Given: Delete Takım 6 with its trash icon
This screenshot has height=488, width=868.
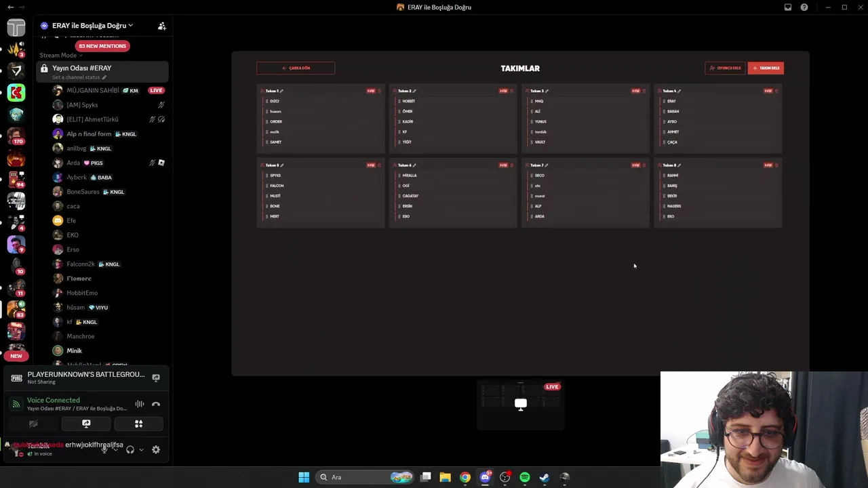Looking at the screenshot, I should tap(511, 165).
